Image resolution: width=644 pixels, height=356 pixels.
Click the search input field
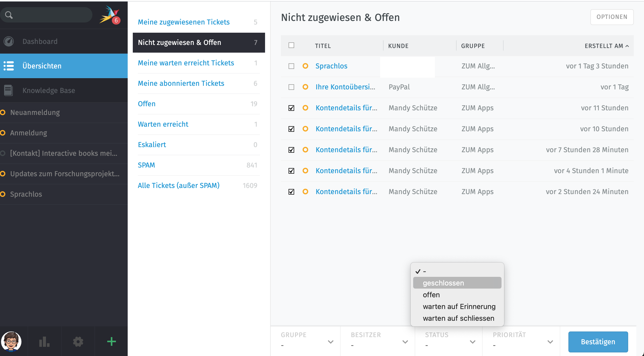click(51, 15)
